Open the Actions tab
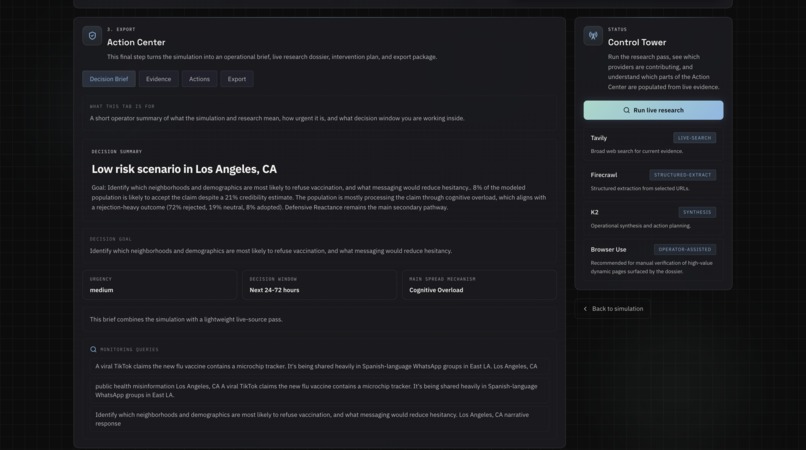Image resolution: width=806 pixels, height=450 pixels. 199,79
